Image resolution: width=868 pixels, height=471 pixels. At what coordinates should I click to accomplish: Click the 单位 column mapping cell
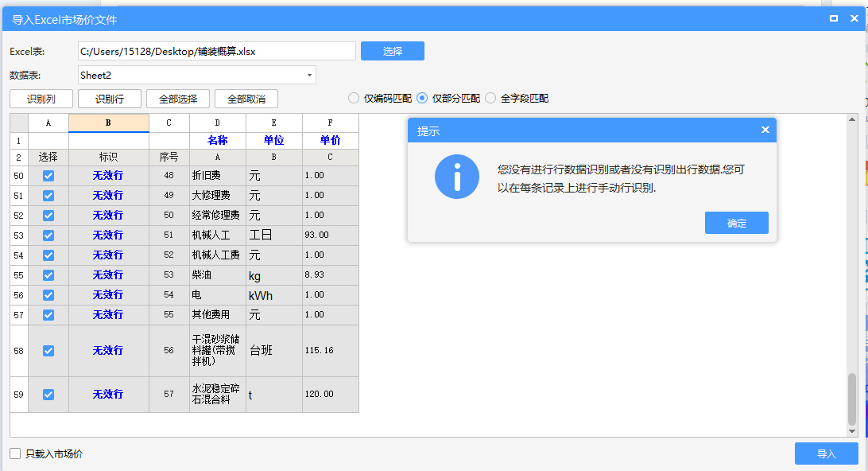pyautogui.click(x=274, y=140)
